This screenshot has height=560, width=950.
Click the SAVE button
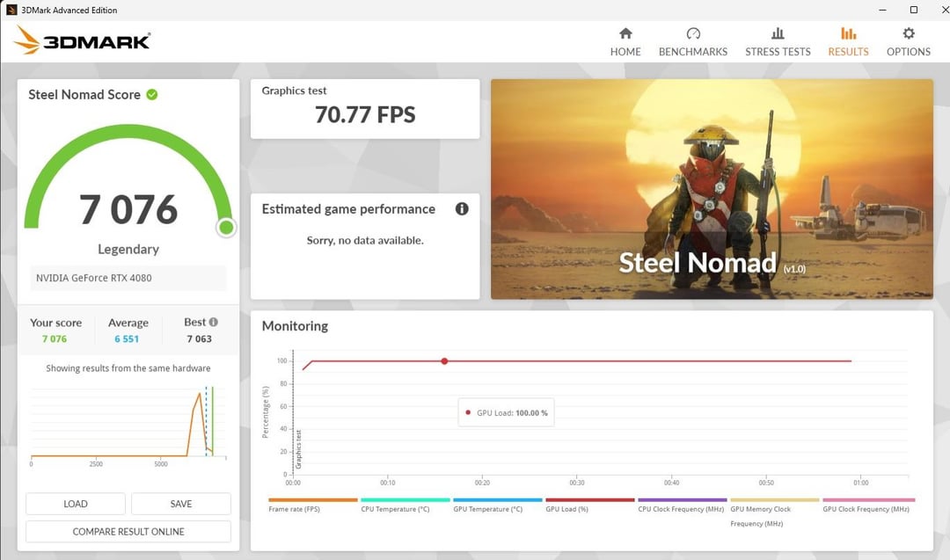coord(181,504)
